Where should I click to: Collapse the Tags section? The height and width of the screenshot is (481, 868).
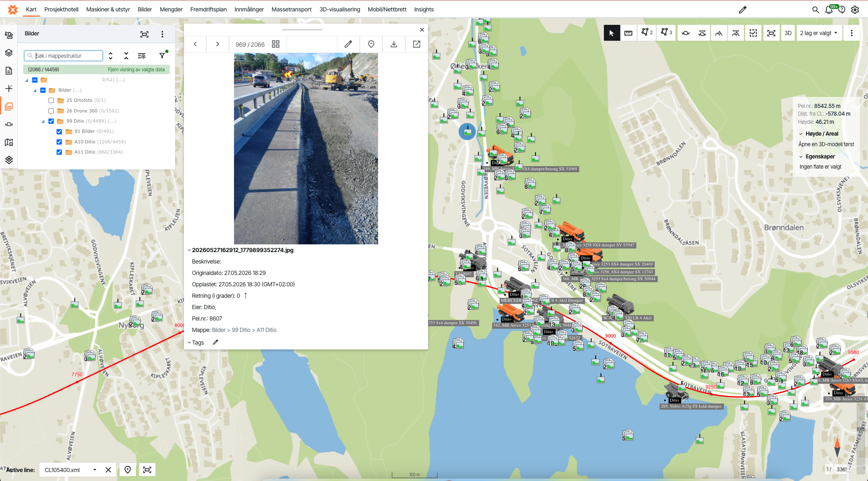189,343
